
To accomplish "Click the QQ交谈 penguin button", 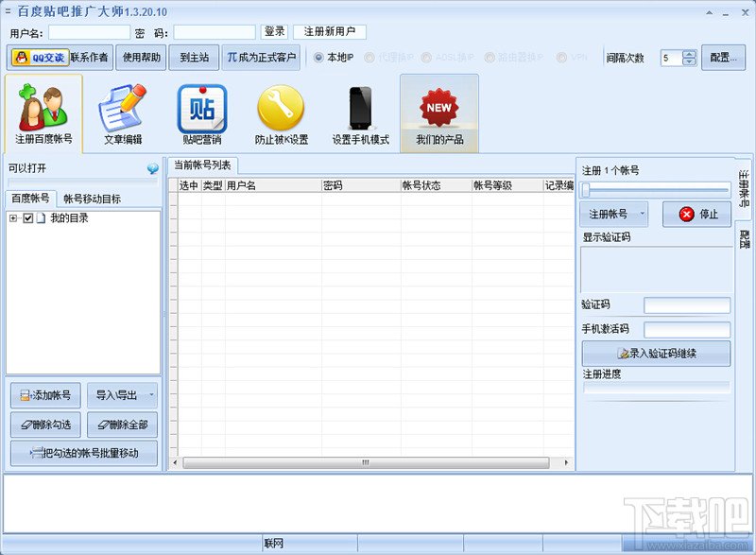I will click(39, 58).
